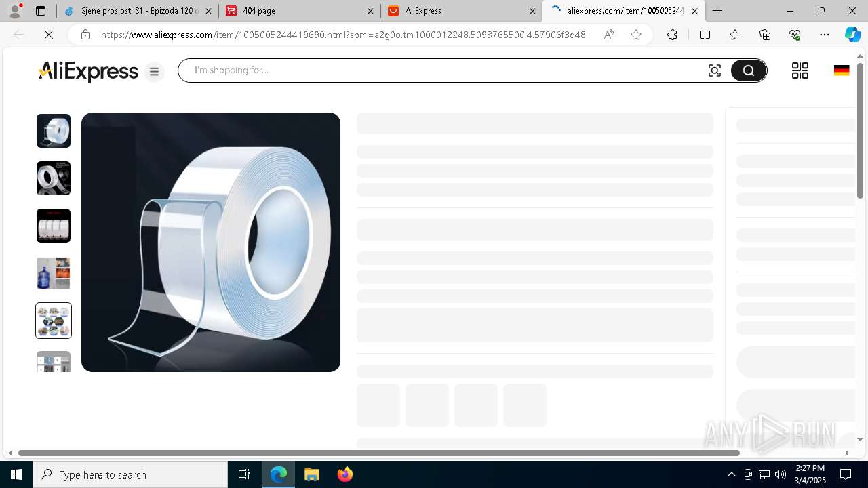868x488 pixels.
Task: Open the browser profile avatar
Action: [x=15, y=11]
